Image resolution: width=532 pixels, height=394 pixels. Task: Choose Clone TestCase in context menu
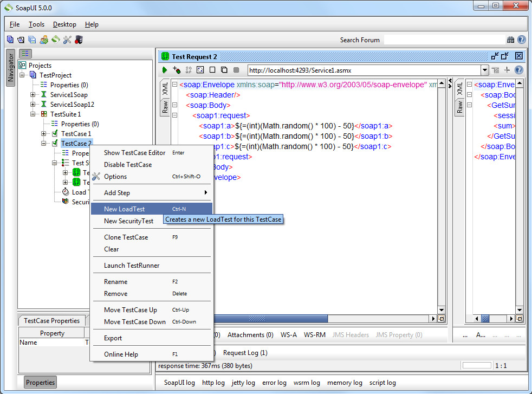tap(152, 237)
